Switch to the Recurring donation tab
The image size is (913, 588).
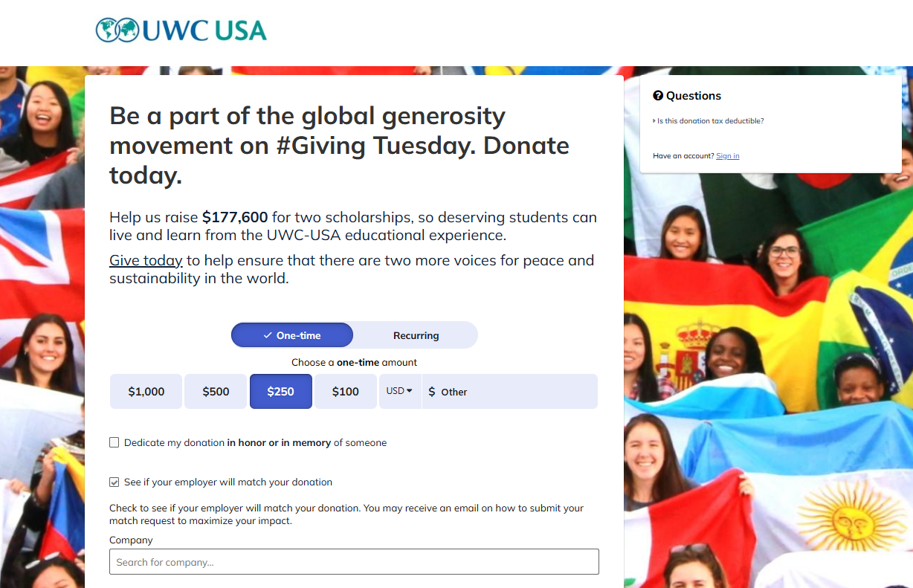(x=416, y=335)
